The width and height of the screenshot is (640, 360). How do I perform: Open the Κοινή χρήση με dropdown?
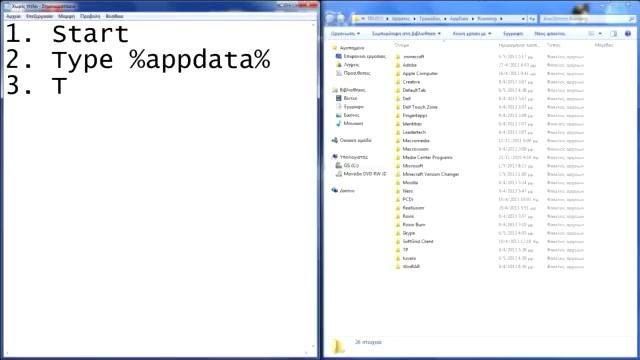point(472,33)
